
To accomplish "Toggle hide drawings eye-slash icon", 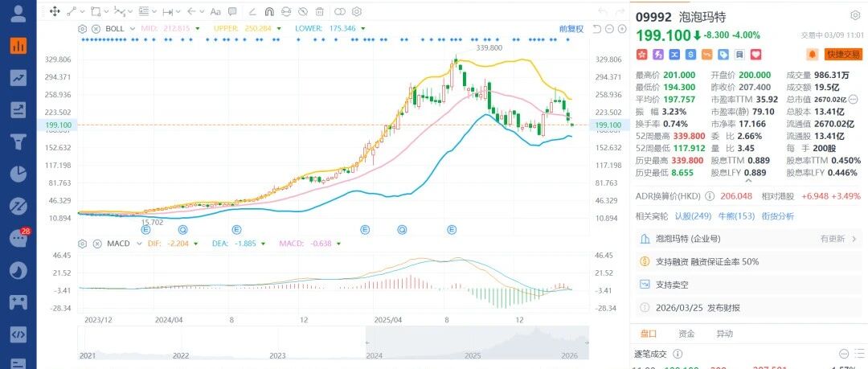I will click(x=302, y=11).
